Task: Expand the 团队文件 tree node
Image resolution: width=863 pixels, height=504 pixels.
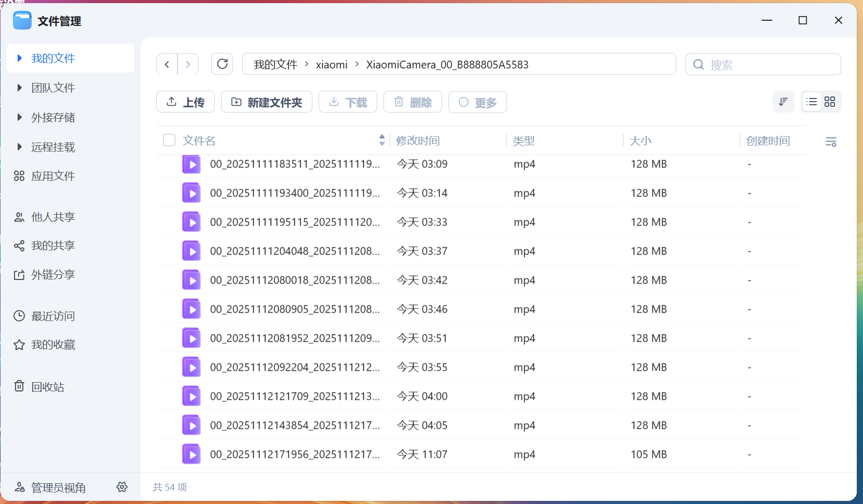Action: click(20, 88)
